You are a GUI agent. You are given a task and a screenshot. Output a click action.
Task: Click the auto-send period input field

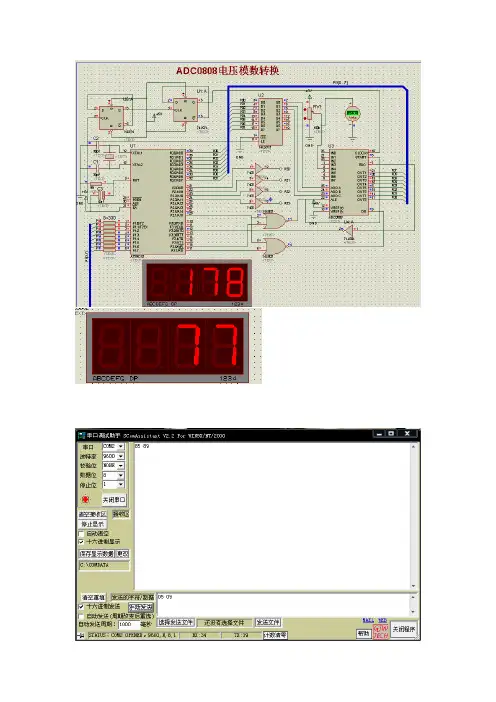click(x=128, y=624)
